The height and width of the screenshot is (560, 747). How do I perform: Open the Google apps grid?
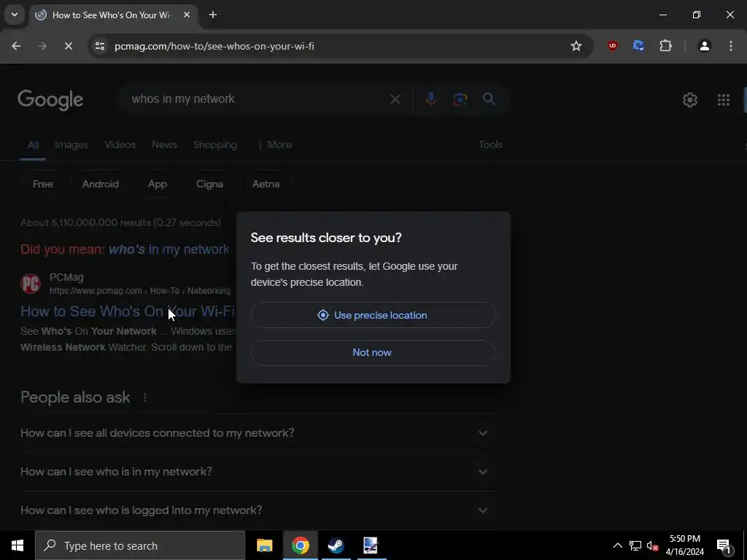pos(723,99)
